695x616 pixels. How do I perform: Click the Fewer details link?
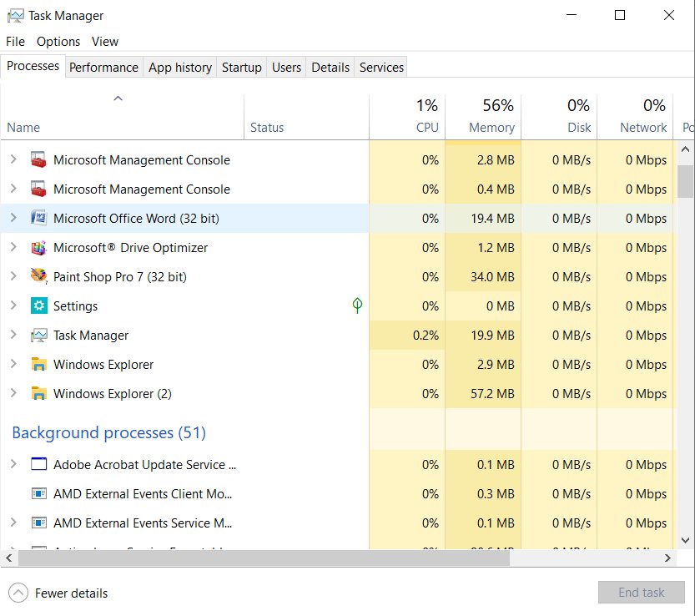pos(72,593)
